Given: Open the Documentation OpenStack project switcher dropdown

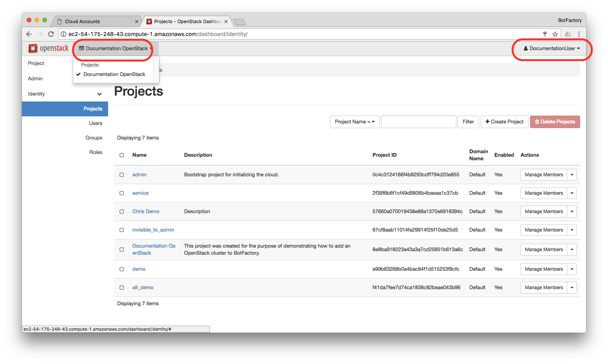Looking at the screenshot, I should coord(116,49).
